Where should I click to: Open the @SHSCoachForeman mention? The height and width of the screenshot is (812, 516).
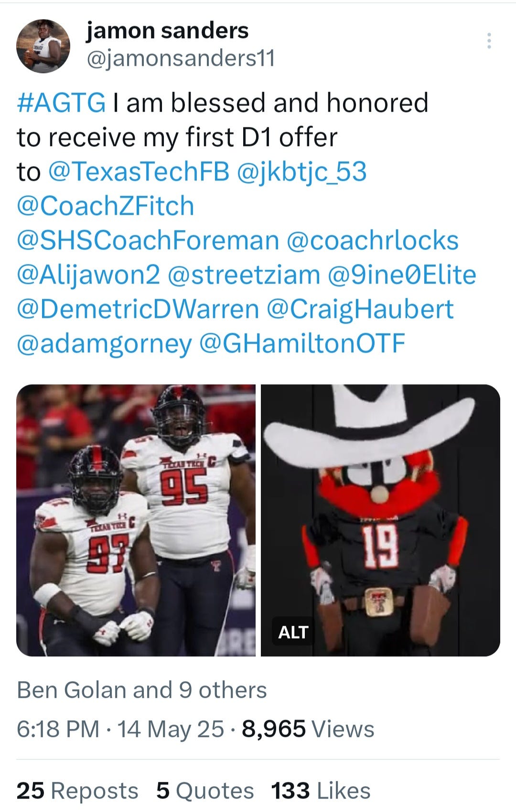(148, 241)
